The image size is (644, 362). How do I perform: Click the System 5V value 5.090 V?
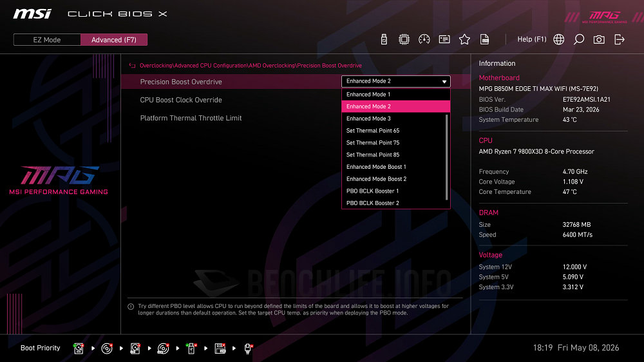click(x=573, y=278)
